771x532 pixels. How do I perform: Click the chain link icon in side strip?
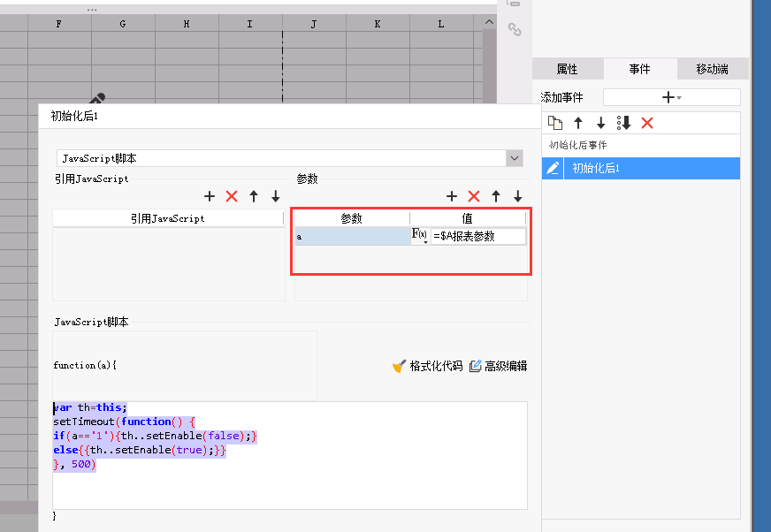(x=515, y=29)
